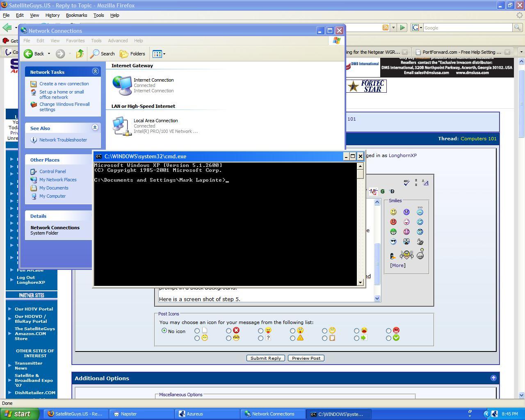Open the History menu in Firefox
525x420 pixels.
pyautogui.click(x=52, y=15)
